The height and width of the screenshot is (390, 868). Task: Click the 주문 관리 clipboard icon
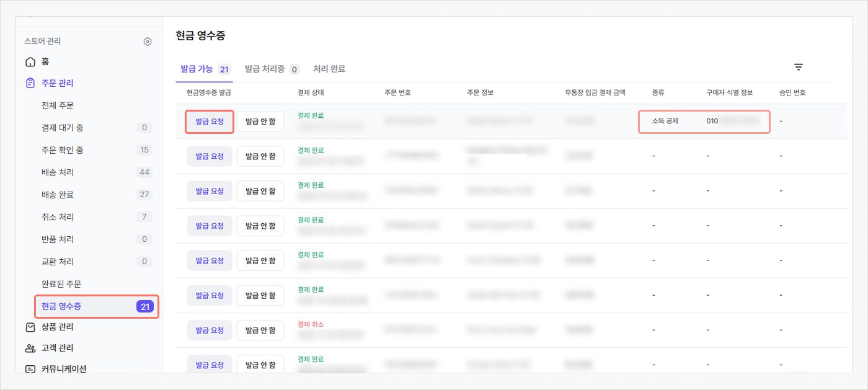(30, 83)
